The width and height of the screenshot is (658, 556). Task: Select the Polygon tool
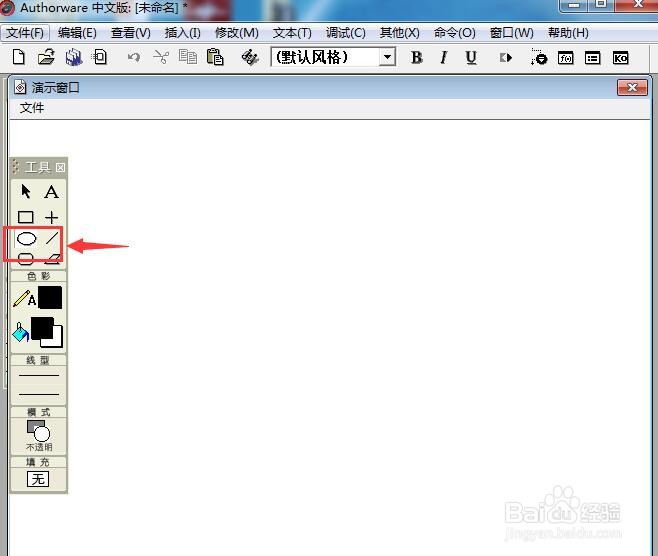pyautogui.click(x=52, y=259)
